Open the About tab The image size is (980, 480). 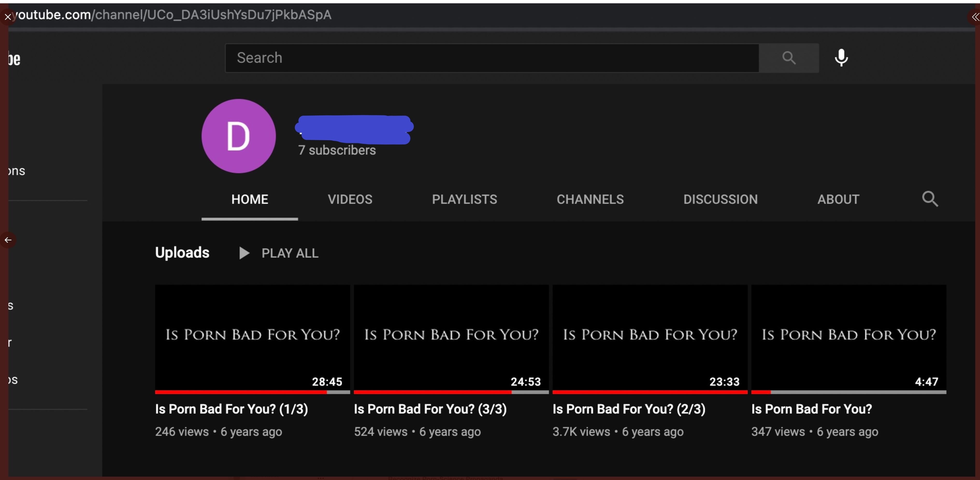pos(838,199)
